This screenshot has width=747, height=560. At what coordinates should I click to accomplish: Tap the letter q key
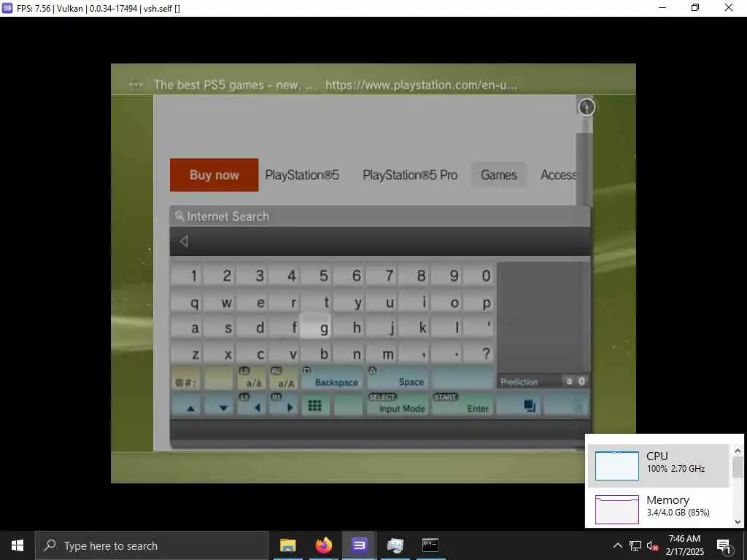[x=186, y=302]
